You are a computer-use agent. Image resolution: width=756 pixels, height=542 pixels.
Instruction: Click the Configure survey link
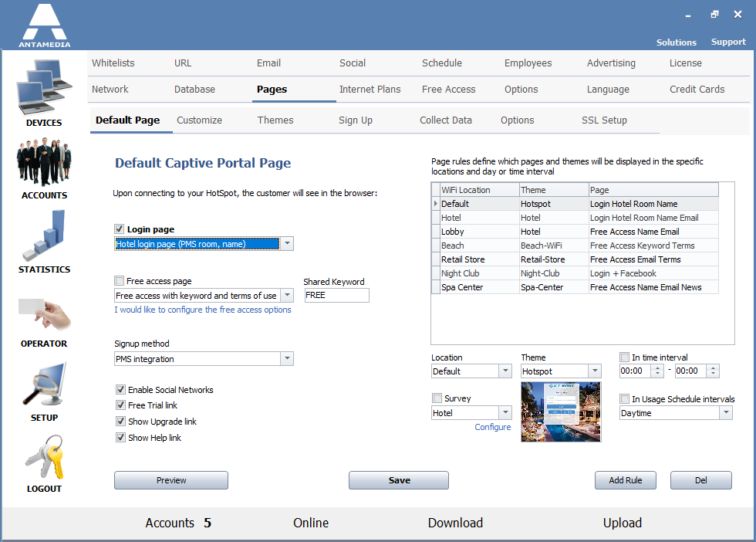[492, 427]
